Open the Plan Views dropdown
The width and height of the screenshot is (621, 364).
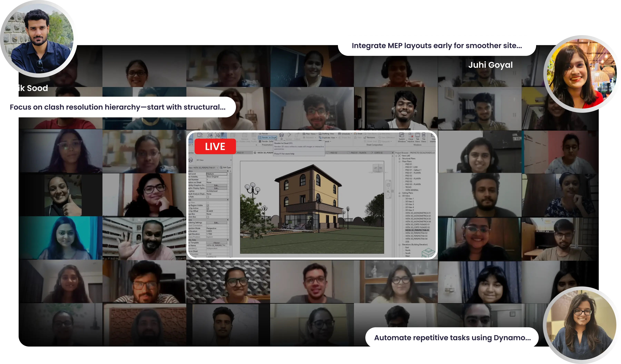coord(310,134)
